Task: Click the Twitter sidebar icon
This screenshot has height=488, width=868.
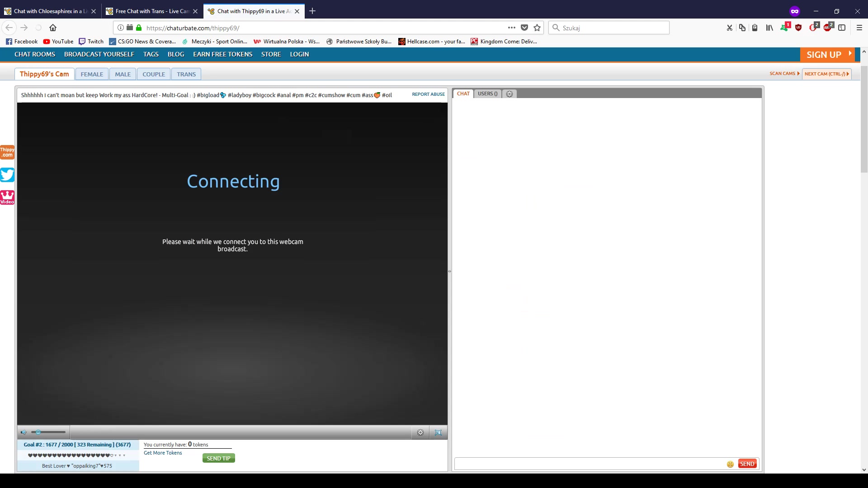Action: [7, 174]
